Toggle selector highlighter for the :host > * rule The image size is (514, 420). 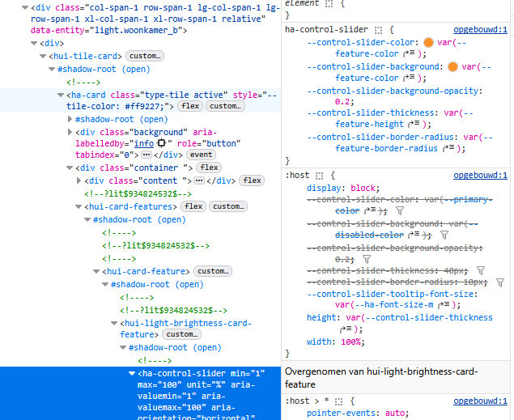coord(338,401)
